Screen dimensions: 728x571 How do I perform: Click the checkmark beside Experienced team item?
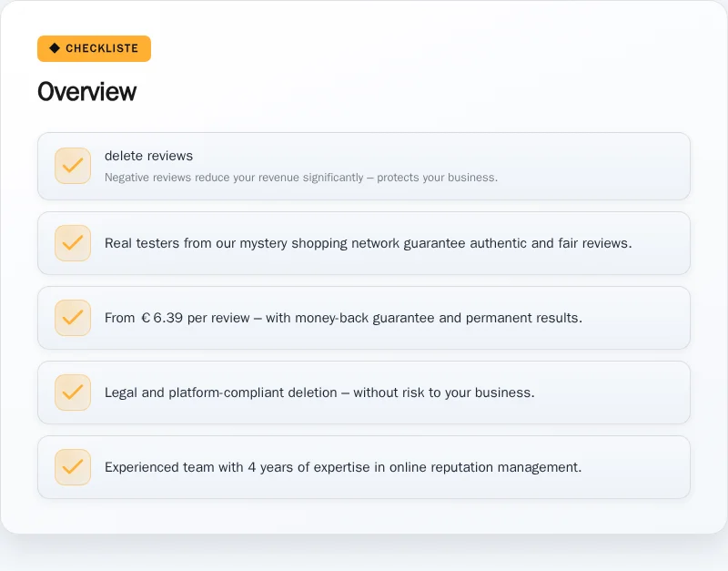73,467
